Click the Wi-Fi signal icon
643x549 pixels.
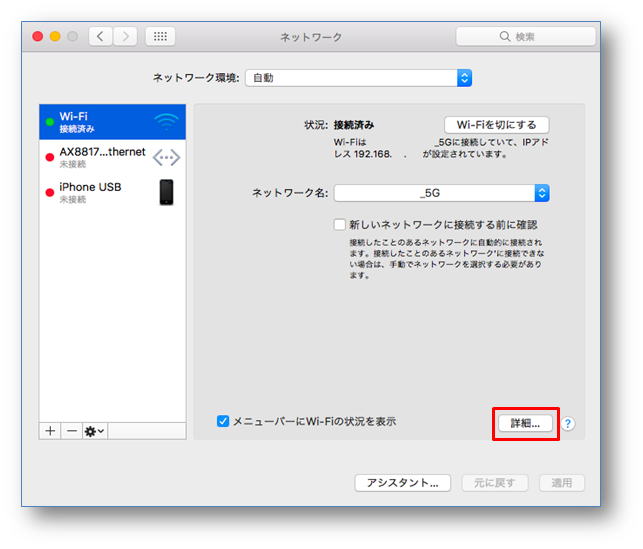click(166, 122)
